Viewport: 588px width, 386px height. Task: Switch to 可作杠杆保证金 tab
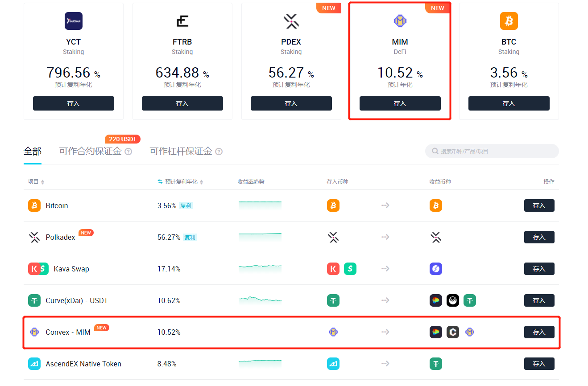click(x=181, y=151)
